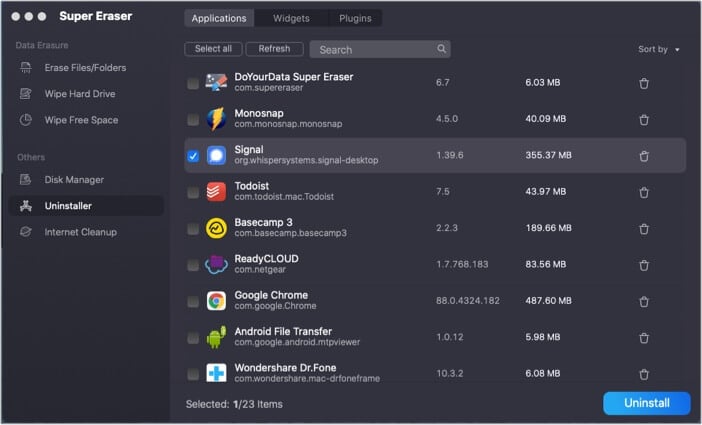Screen dimensions: 702x425
Task: Click the Uninstaller sidebar icon
Action: (x=26, y=206)
